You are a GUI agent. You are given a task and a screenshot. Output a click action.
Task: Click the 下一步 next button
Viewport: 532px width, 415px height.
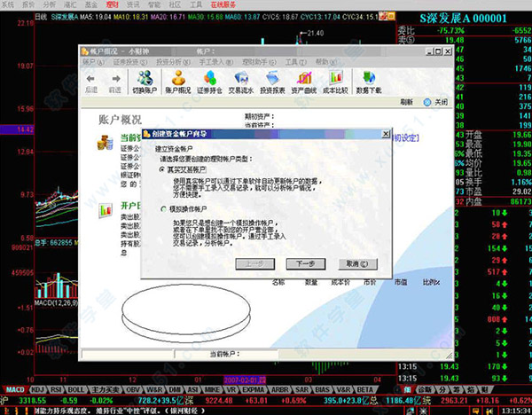[306, 263]
